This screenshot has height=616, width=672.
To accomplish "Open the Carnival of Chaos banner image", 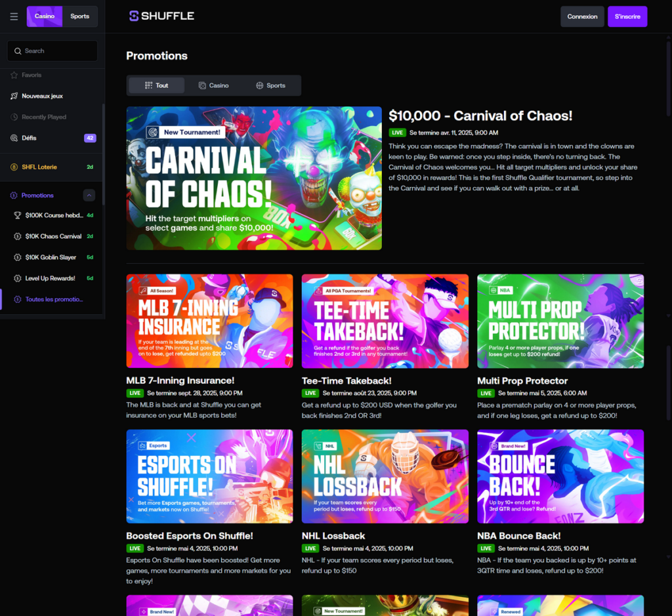I will tap(254, 178).
